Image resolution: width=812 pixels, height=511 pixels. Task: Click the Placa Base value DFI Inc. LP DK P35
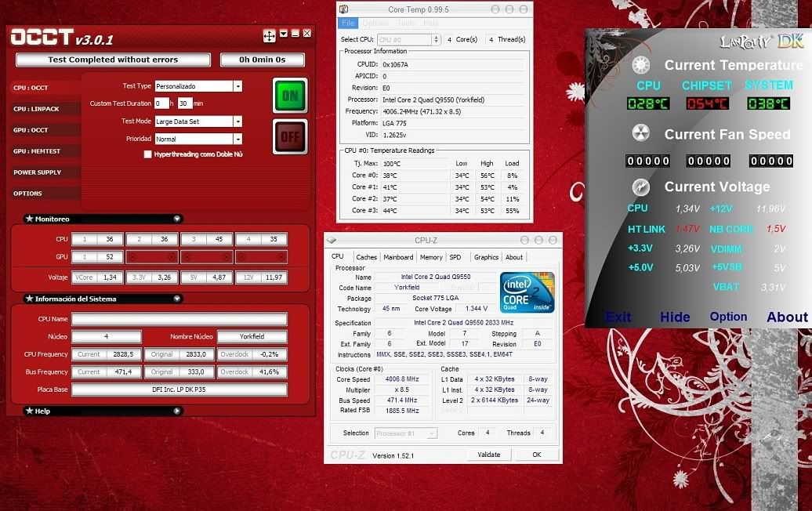(179, 390)
